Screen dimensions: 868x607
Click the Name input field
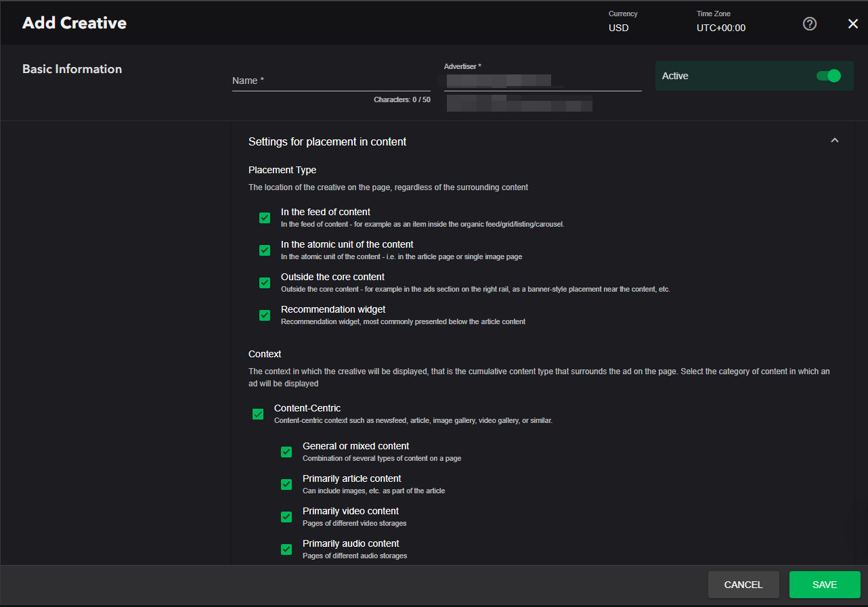[330, 81]
